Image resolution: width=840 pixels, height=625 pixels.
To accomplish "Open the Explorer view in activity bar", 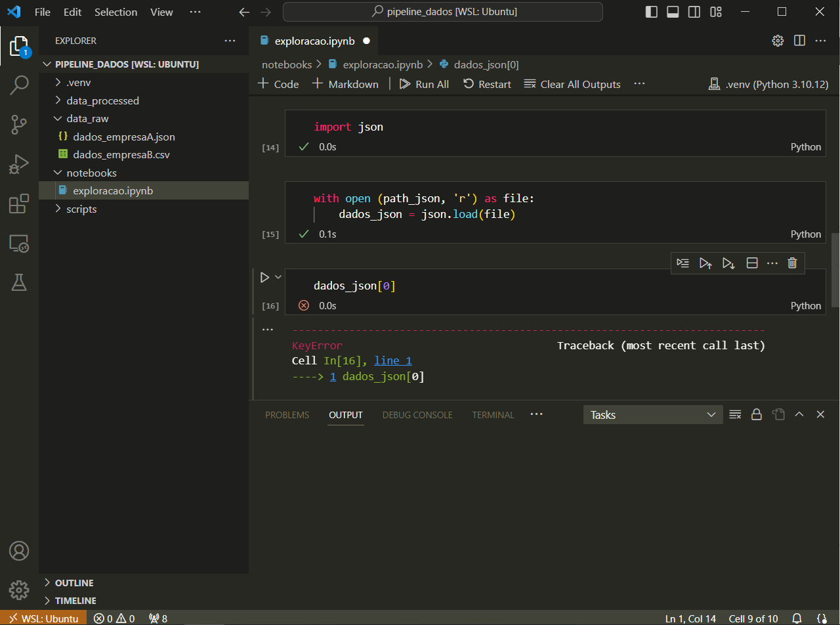I will click(19, 47).
